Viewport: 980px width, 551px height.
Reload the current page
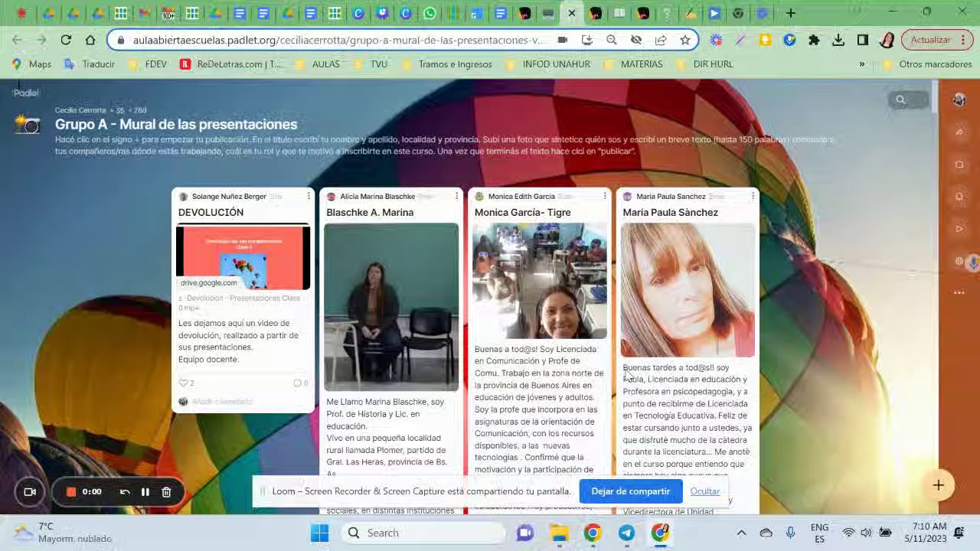coord(66,40)
